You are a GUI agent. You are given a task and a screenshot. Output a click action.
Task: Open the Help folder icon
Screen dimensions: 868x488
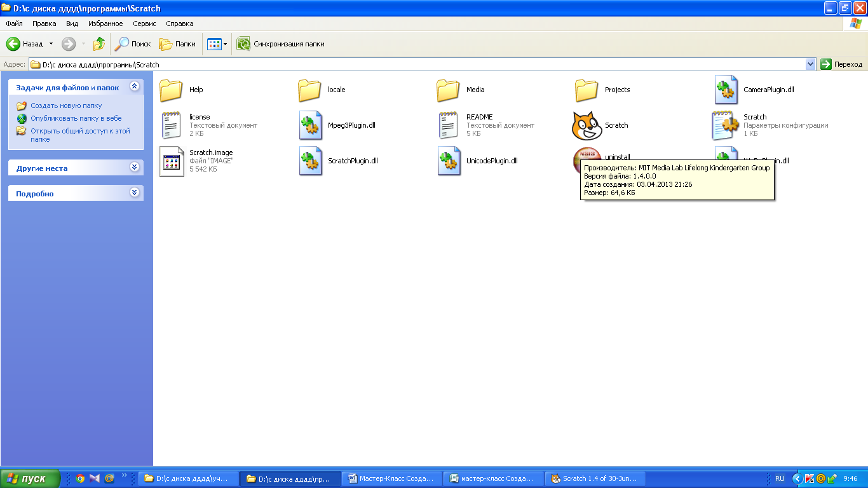(172, 90)
